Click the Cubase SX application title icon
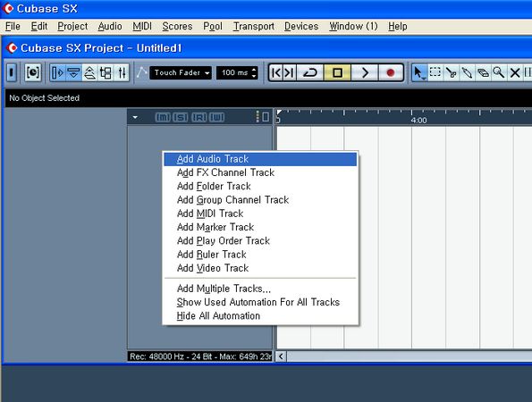Viewport: 532px width, 402px height. [x=7, y=8]
